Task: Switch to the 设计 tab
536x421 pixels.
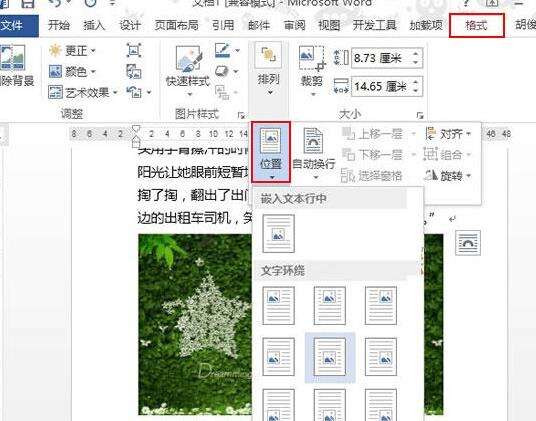Action: (x=130, y=25)
